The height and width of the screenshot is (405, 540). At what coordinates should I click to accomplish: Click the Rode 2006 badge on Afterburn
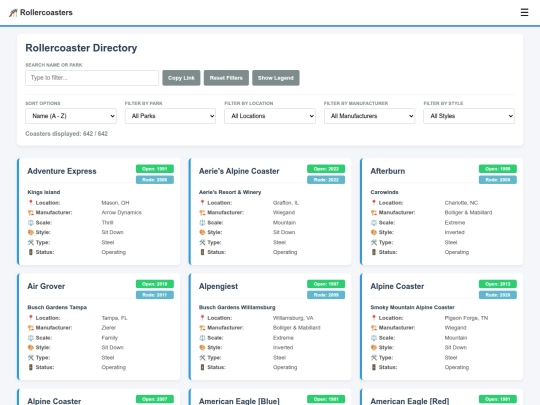498,180
